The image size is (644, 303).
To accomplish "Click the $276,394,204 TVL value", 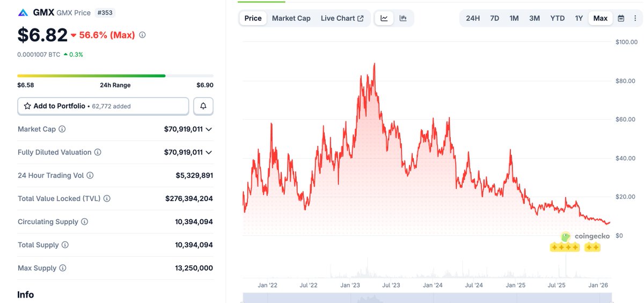I will click(189, 198).
